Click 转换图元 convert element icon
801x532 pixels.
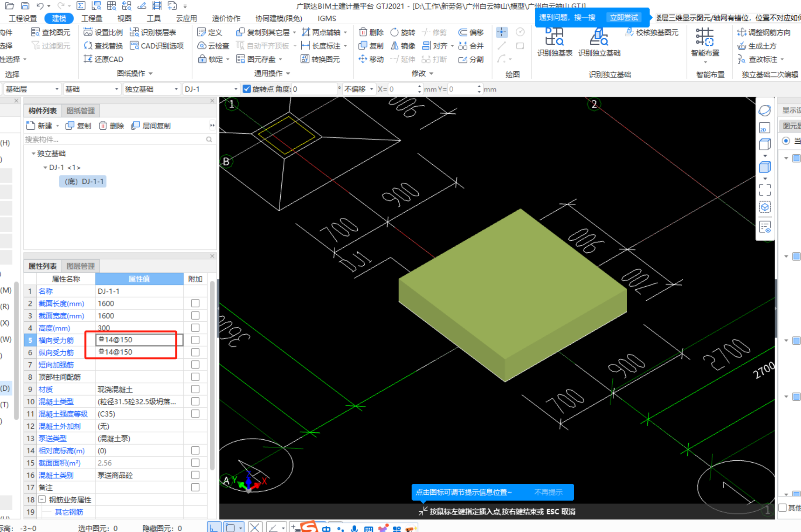click(305, 59)
